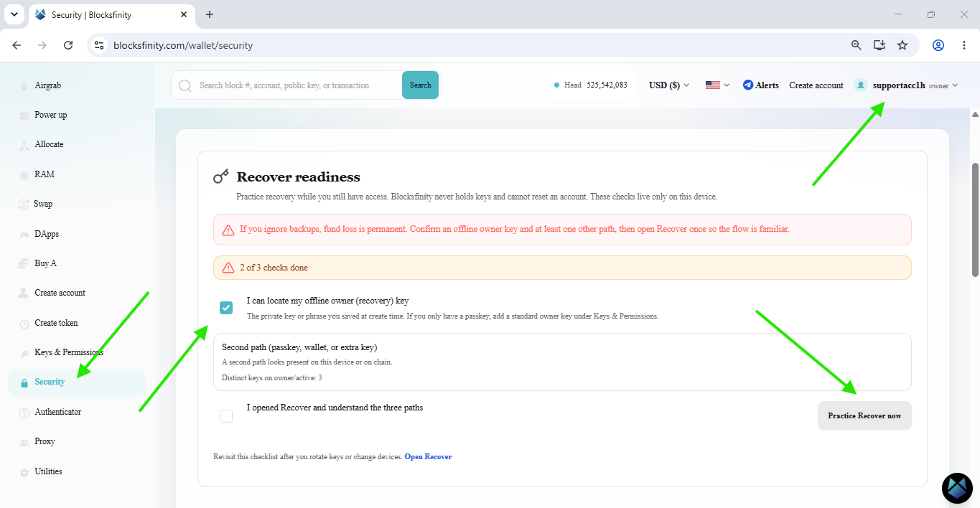Screen dimensions: 980x508
Task: Open Chrome three-dot menu
Action: coord(964,45)
